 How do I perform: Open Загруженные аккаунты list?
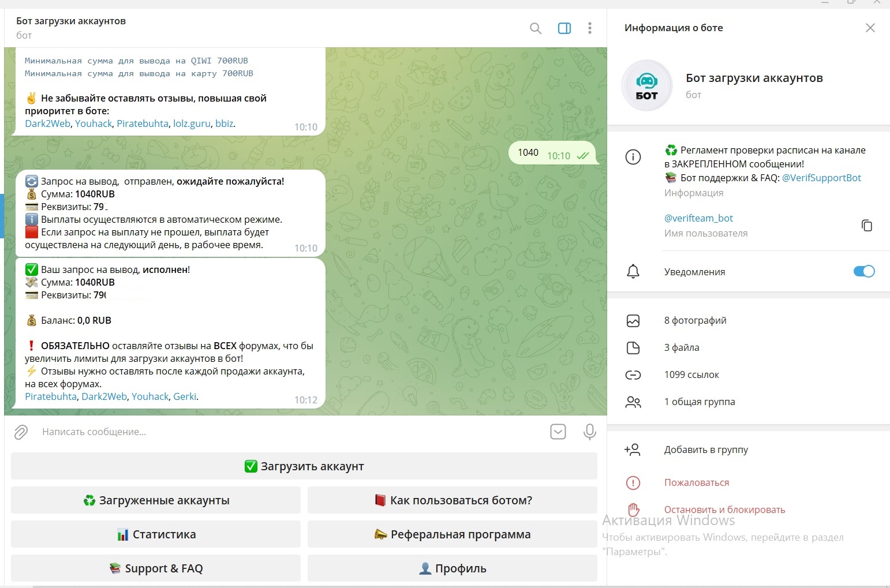(156, 500)
